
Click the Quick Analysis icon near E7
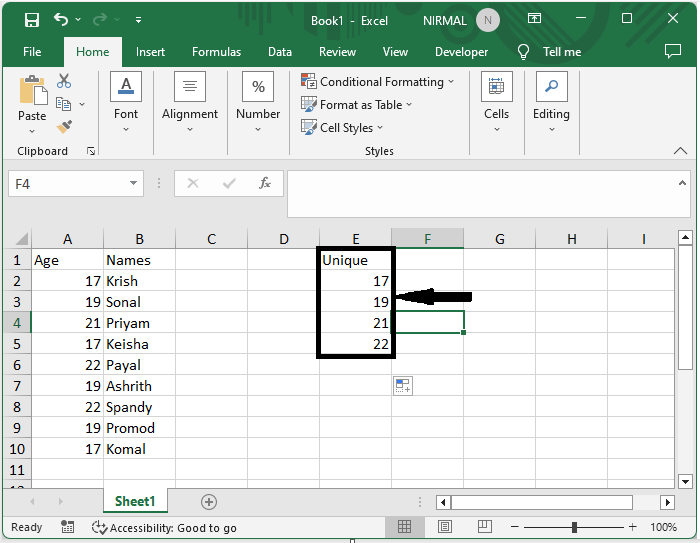pyautogui.click(x=403, y=386)
